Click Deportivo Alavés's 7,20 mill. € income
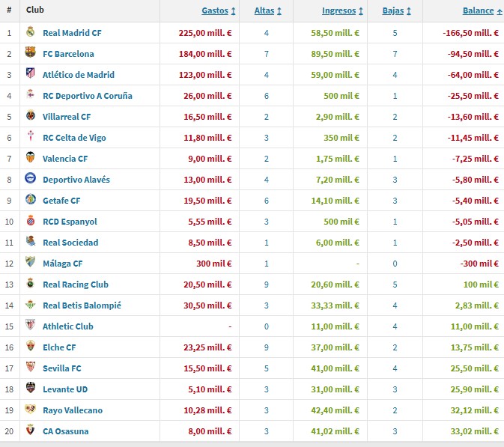 coord(338,180)
